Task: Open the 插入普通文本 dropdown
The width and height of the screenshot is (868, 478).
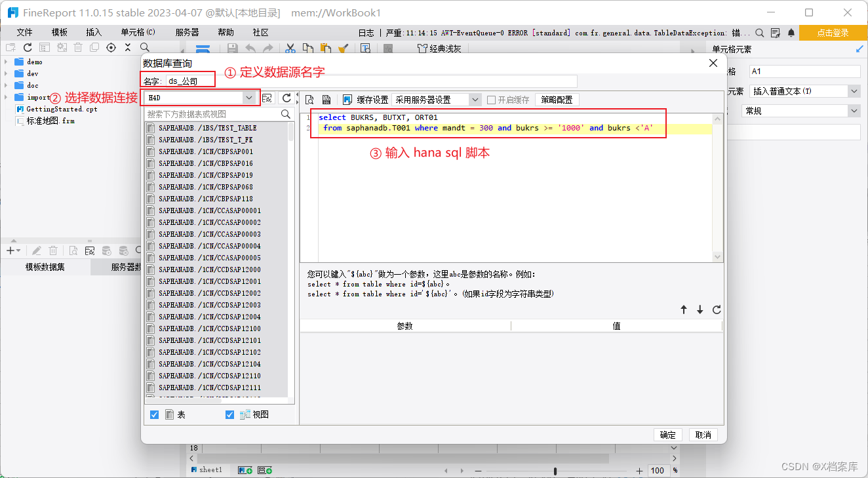Action: [854, 91]
